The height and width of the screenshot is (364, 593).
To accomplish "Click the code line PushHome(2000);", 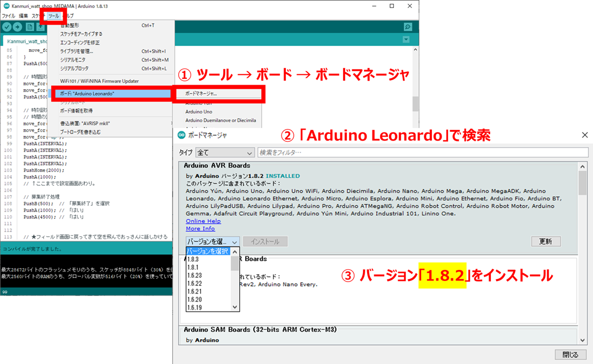I will [x=44, y=170].
